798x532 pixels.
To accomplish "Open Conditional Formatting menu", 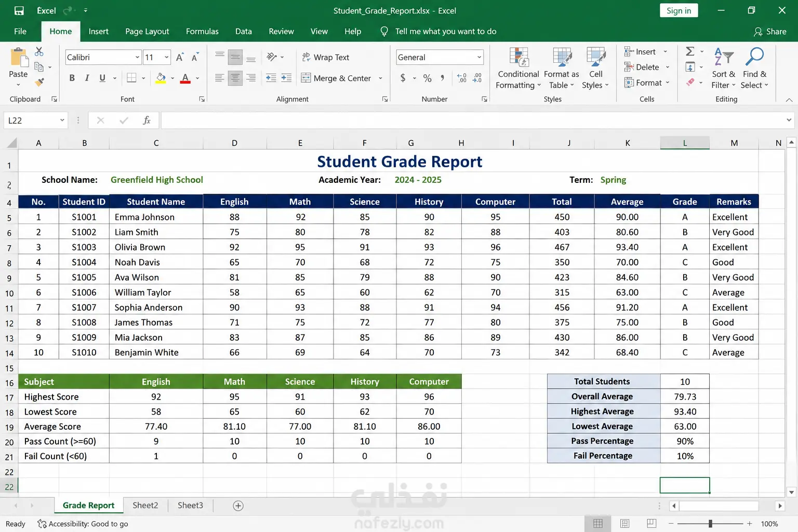I will pos(518,68).
